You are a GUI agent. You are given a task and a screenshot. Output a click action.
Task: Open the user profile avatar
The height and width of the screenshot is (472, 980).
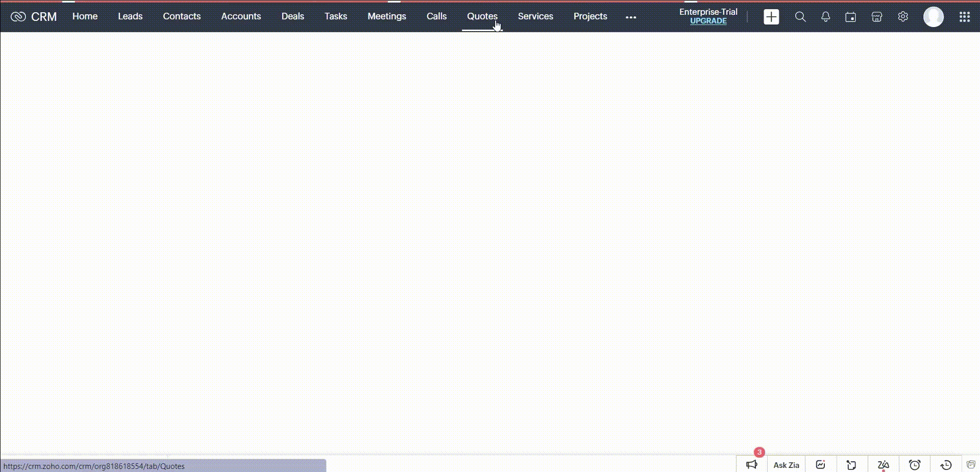tap(933, 17)
